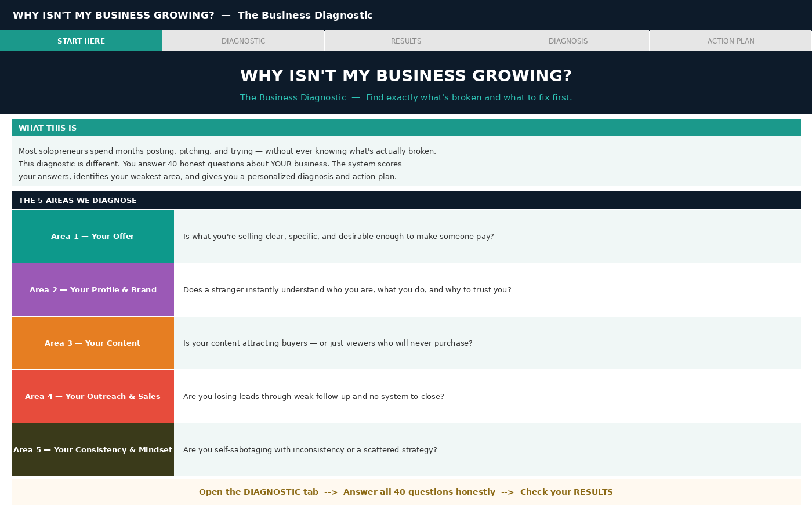Select the content attracting buyers description

point(328,343)
